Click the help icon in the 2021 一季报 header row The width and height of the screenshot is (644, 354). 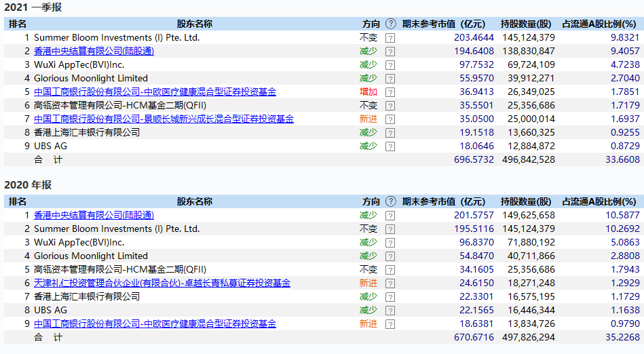point(391,24)
